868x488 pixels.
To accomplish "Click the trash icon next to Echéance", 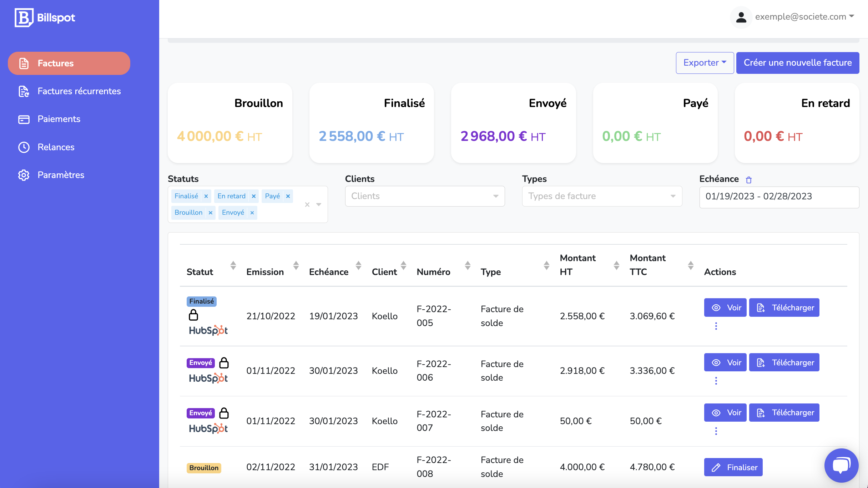I will [x=749, y=180].
